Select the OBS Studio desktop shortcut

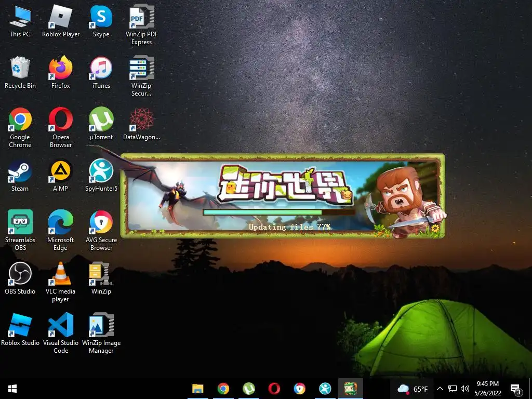[20, 278]
